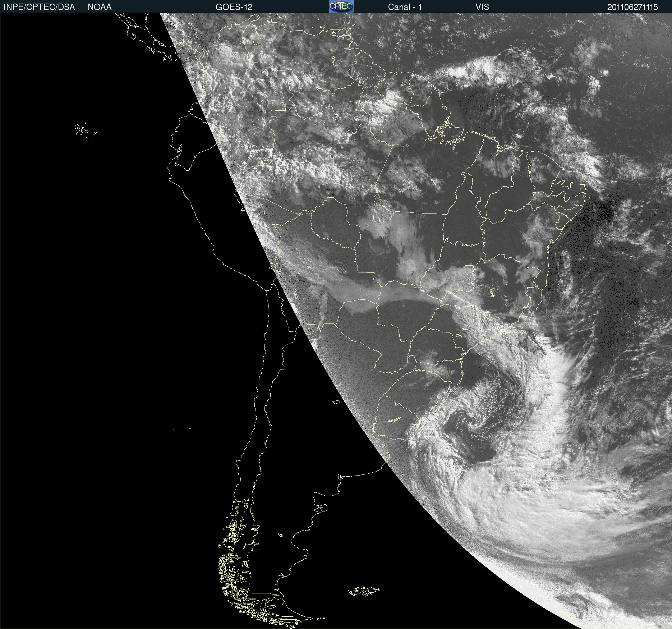Click the GOES-12 satellite label

click(234, 7)
